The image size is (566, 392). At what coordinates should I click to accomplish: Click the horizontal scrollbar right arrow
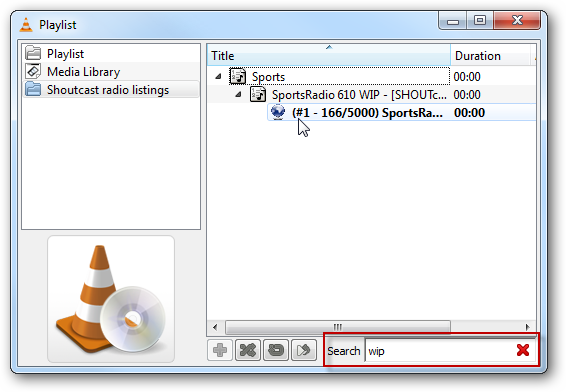(x=527, y=327)
